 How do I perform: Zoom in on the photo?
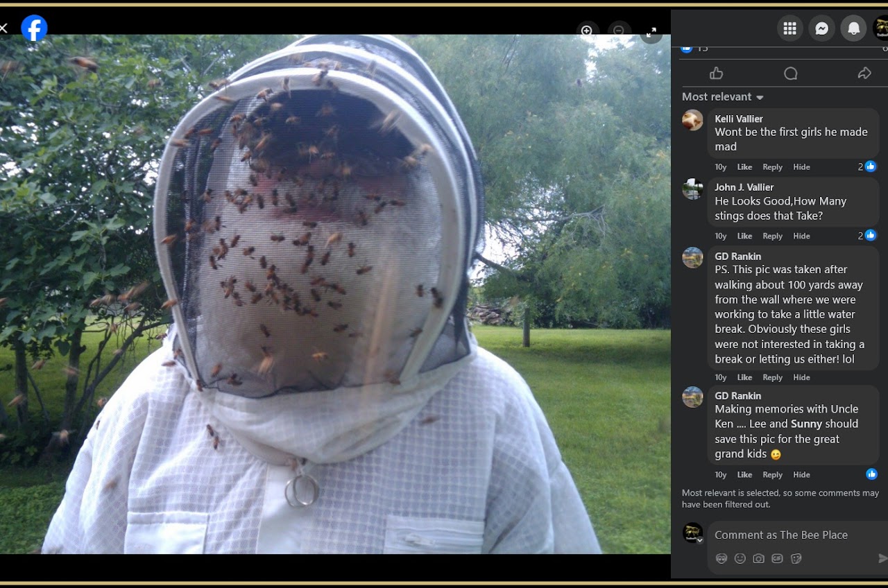(587, 31)
